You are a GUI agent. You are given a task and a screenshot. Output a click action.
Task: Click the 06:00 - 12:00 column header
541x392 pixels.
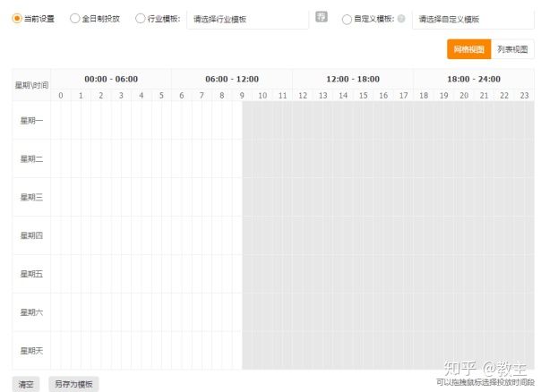pyautogui.click(x=232, y=79)
